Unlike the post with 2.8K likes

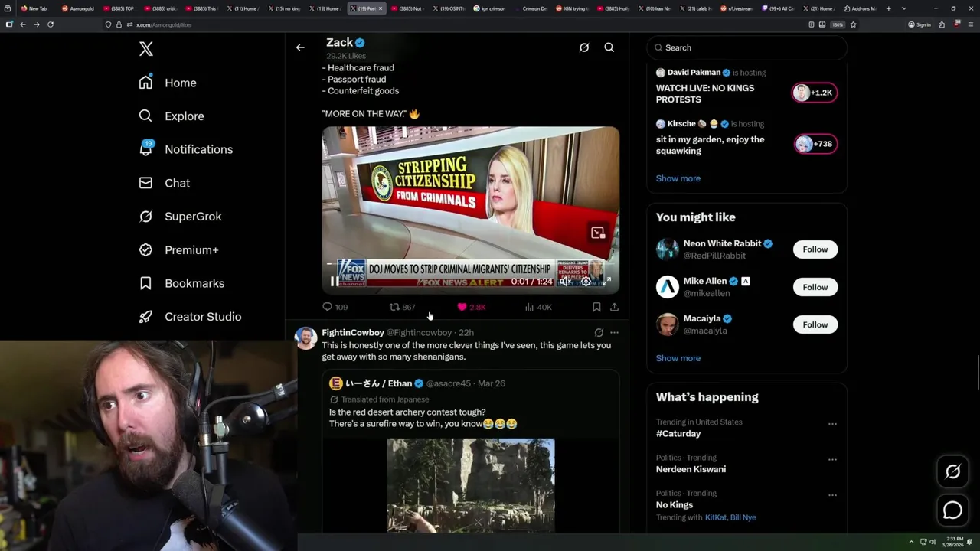click(471, 307)
